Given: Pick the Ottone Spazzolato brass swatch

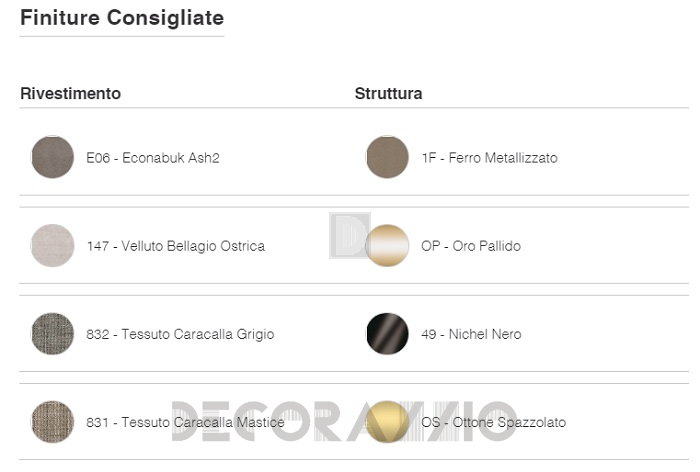Looking at the screenshot, I should pos(388,422).
